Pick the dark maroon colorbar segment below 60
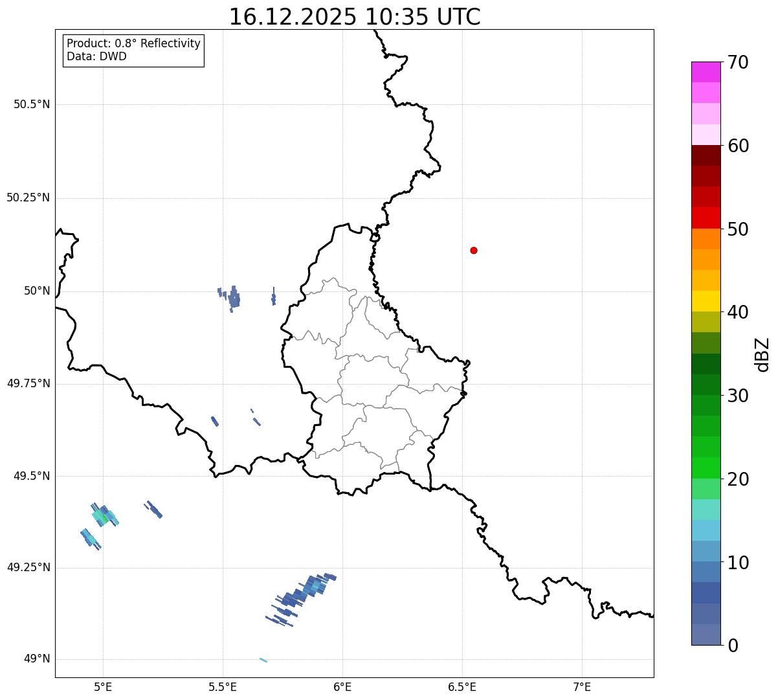Image resolution: width=778 pixels, height=700 pixels. 706,155
